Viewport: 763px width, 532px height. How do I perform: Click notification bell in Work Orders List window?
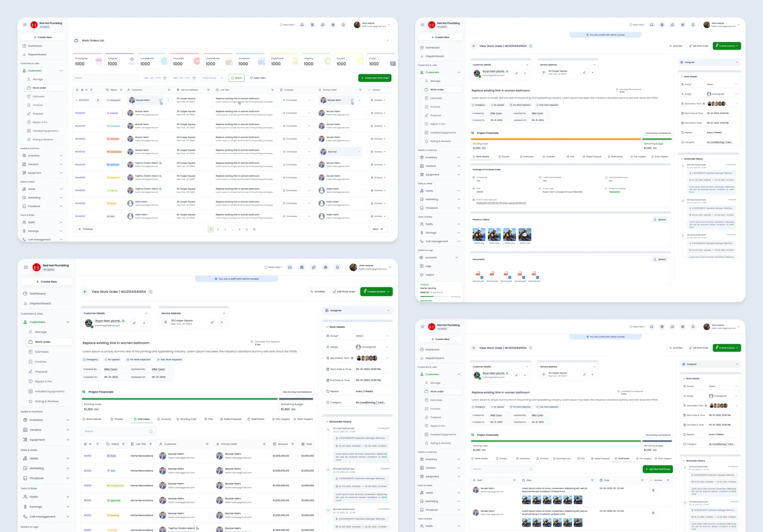click(343, 25)
